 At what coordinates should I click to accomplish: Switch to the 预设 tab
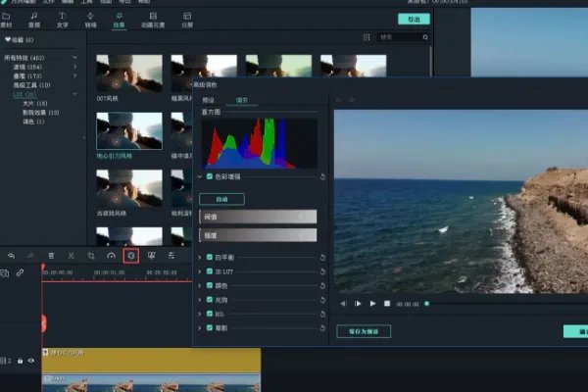pos(208,100)
